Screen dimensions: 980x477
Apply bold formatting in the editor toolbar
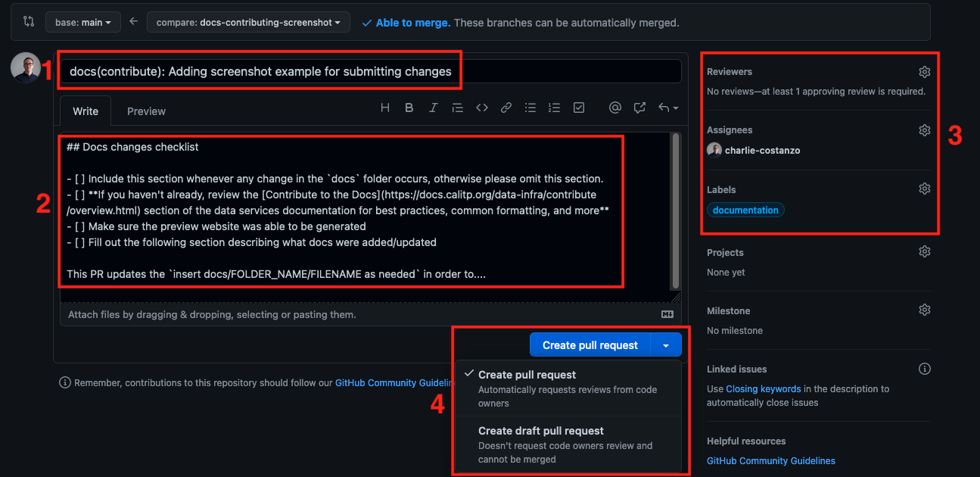click(409, 108)
